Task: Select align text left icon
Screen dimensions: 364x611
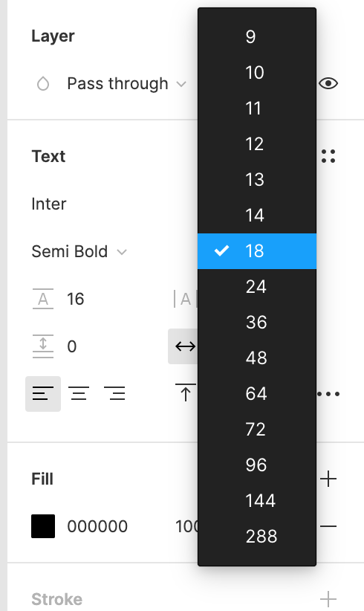Action: point(43,393)
